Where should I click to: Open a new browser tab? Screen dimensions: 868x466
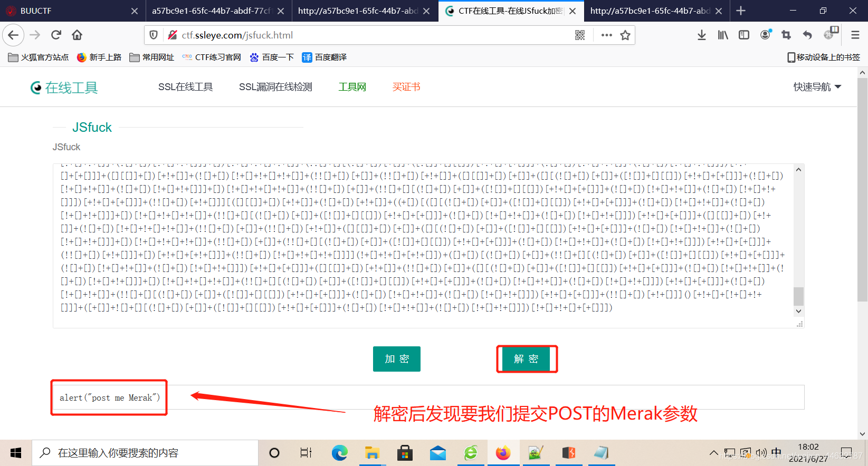point(741,11)
